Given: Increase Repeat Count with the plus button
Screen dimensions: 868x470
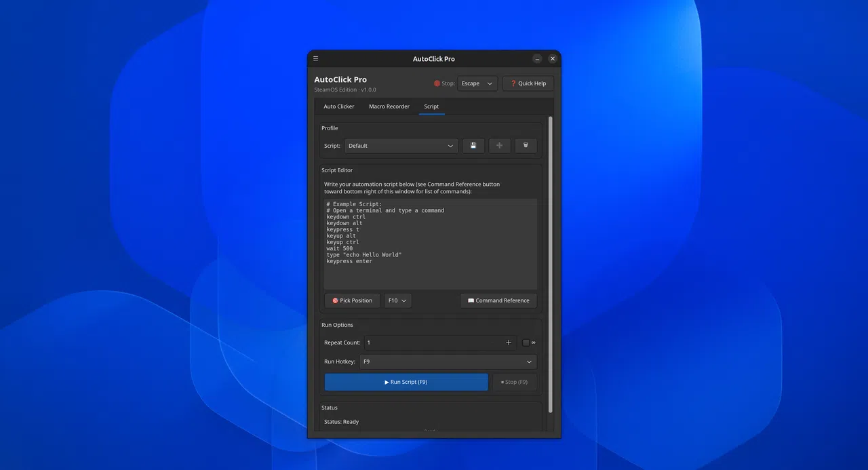Looking at the screenshot, I should point(509,342).
